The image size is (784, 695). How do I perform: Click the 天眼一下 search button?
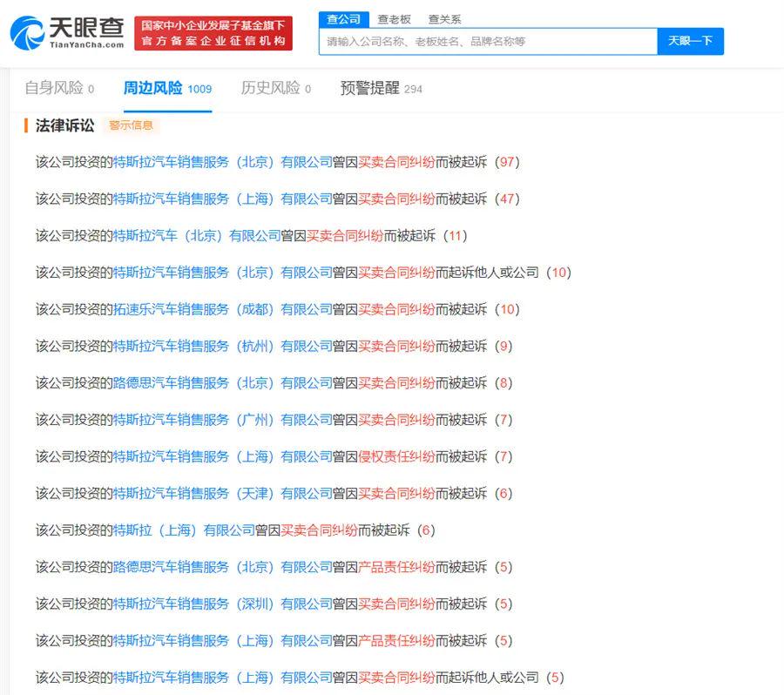pos(691,41)
